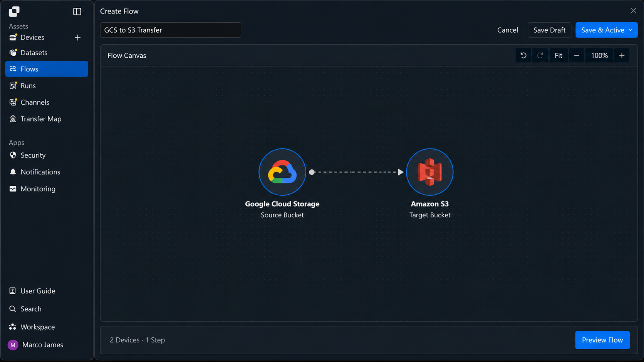Zoom out the flow canvas

click(x=577, y=55)
